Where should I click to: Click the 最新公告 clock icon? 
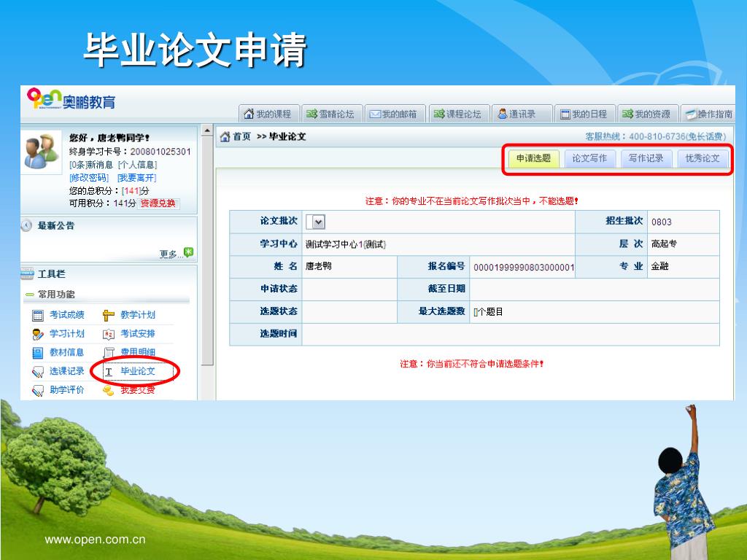[x=27, y=225]
